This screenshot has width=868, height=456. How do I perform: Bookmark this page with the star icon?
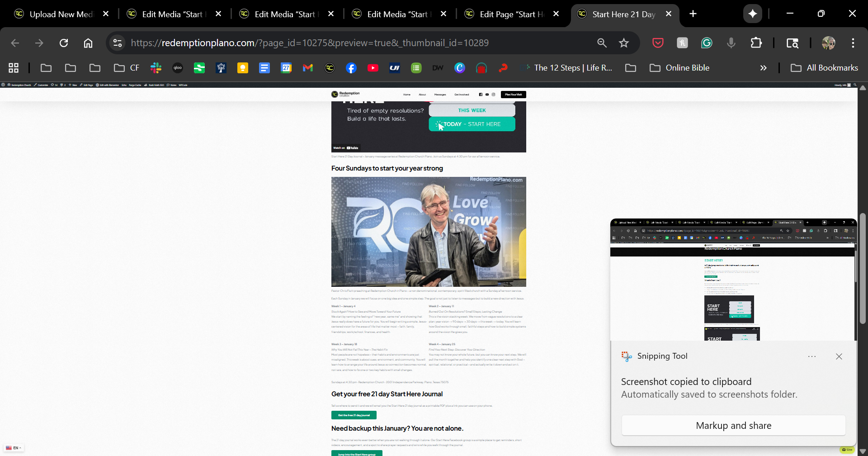[x=624, y=43]
